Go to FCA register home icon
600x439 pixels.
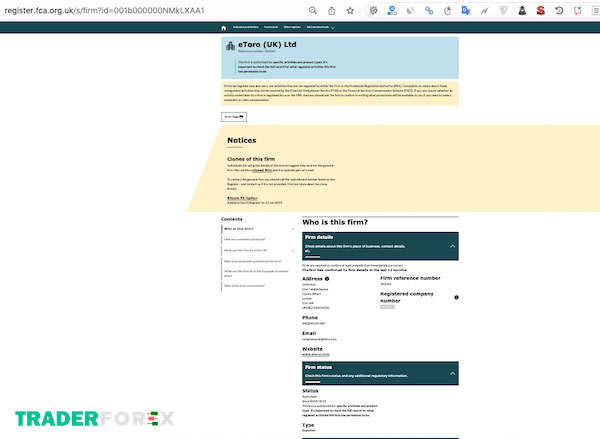pos(223,28)
